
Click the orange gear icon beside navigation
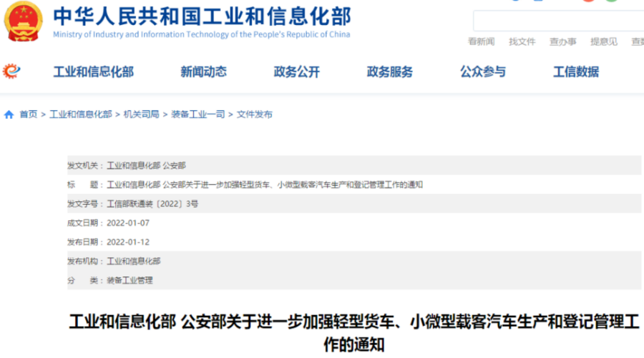tap(11, 72)
